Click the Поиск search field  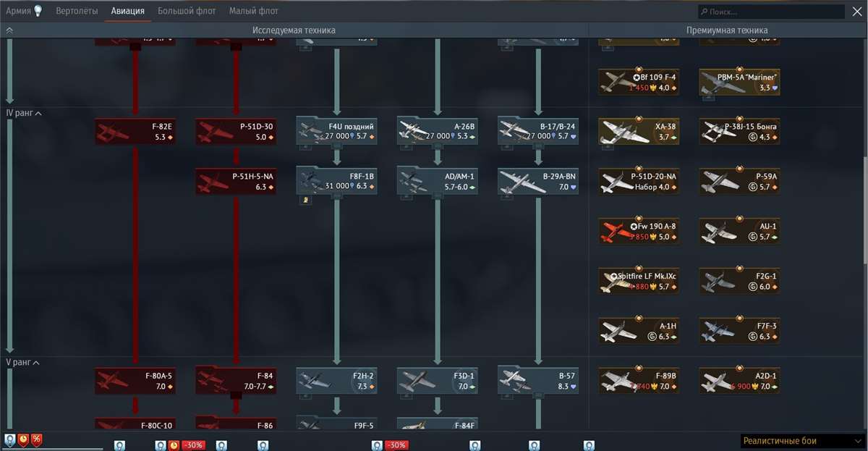(x=771, y=11)
